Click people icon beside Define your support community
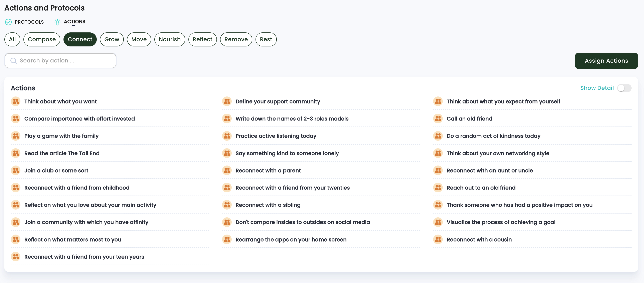Viewport: 644px width, 283px height. click(227, 101)
